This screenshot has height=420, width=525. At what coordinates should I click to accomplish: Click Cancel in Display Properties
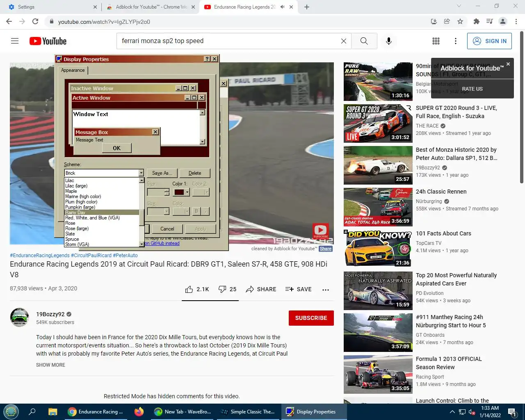(x=167, y=229)
